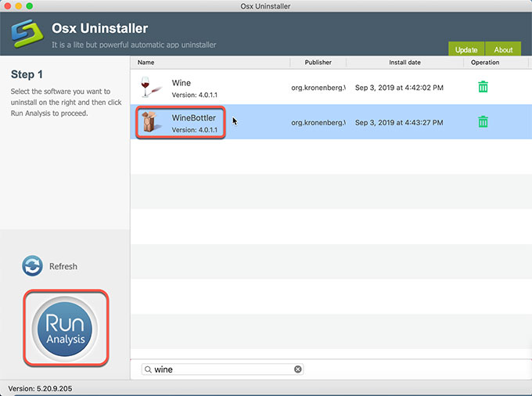Click the Version: 5.20.9.205 status text
The image size is (532, 396).
coord(40,388)
